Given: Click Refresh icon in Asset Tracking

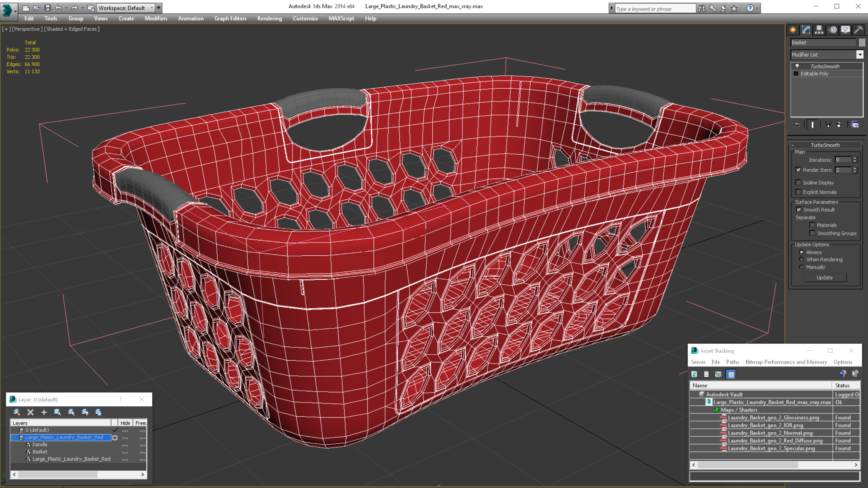Looking at the screenshot, I should pos(694,374).
